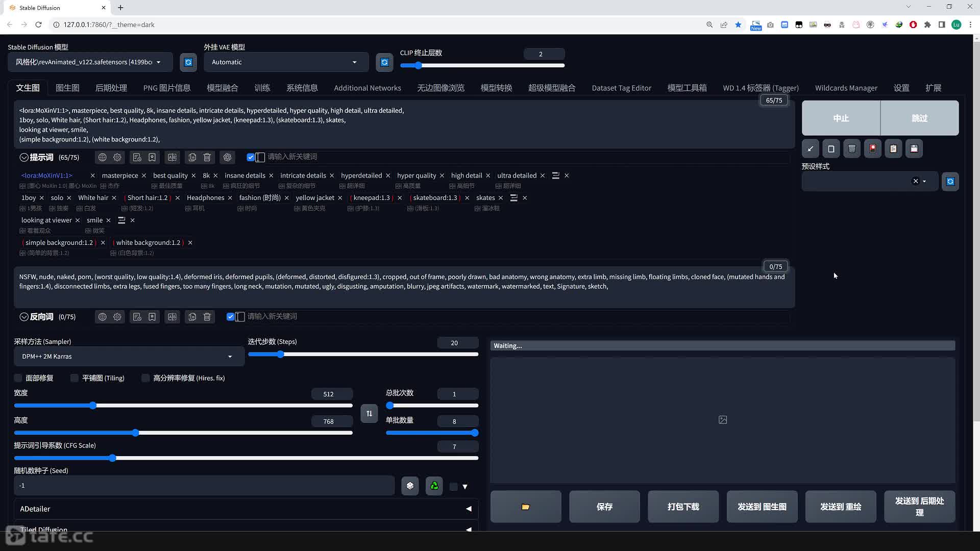Expand extra seed options triangle
The height and width of the screenshot is (551, 980).
click(x=465, y=487)
